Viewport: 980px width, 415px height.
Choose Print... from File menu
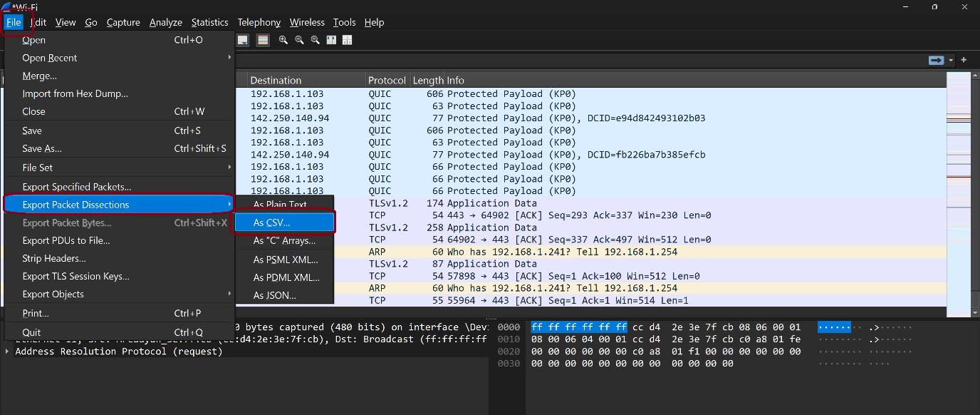coord(120,313)
